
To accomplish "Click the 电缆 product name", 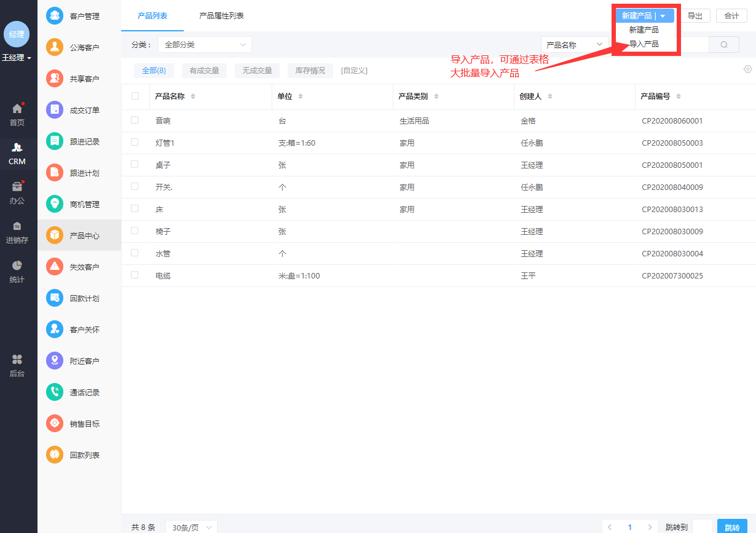I will 163,276.
